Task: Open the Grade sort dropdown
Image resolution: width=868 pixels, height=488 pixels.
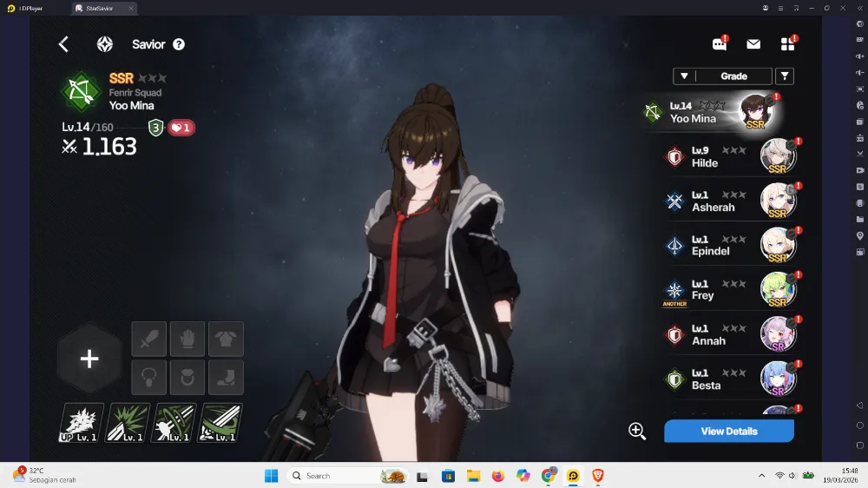Action: coord(733,76)
